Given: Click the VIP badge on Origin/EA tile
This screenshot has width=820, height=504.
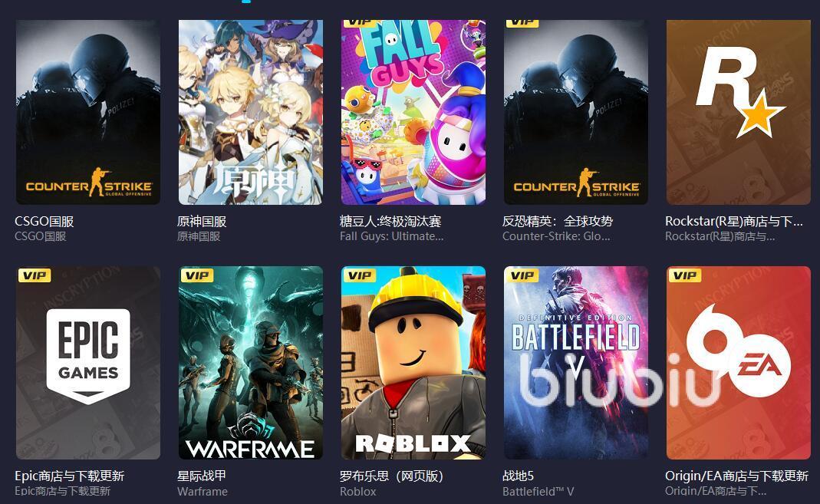Looking at the screenshot, I should tap(685, 275).
